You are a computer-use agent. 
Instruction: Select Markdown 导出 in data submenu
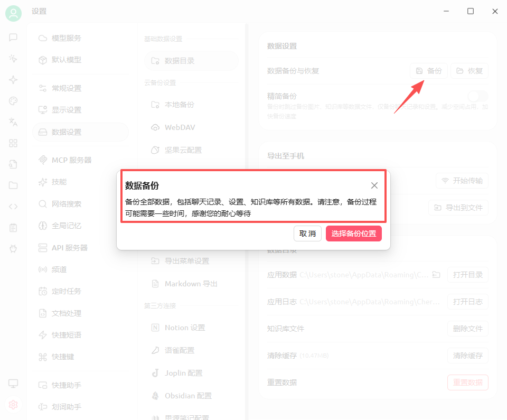point(191,284)
